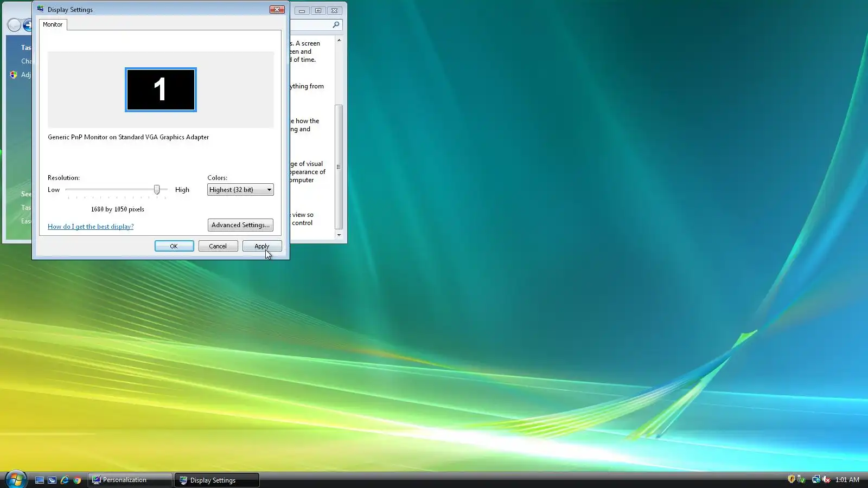Launch Google Chrome from quick launch
The height and width of the screenshot is (488, 868).
[x=78, y=480]
